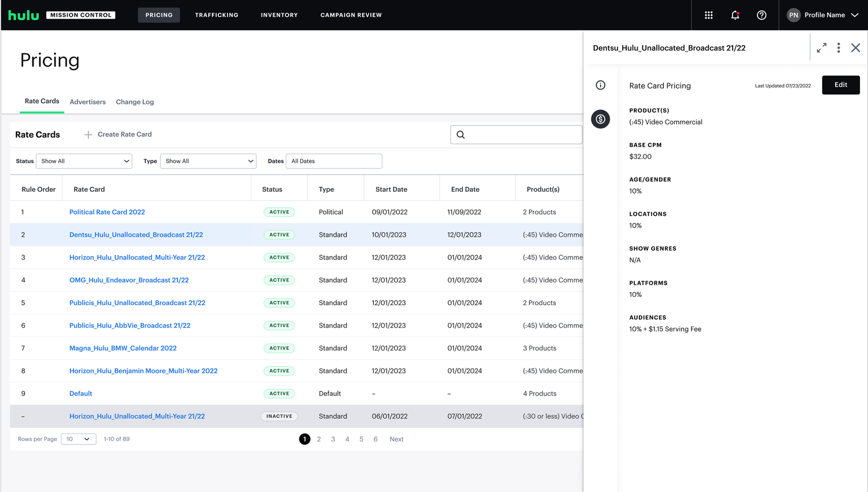
Task: Switch to the Advertisers tab
Action: click(87, 102)
